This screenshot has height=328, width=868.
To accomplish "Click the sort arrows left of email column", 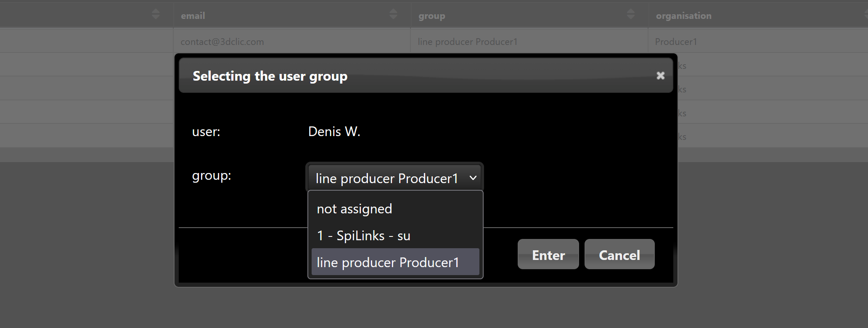I will coord(156,14).
